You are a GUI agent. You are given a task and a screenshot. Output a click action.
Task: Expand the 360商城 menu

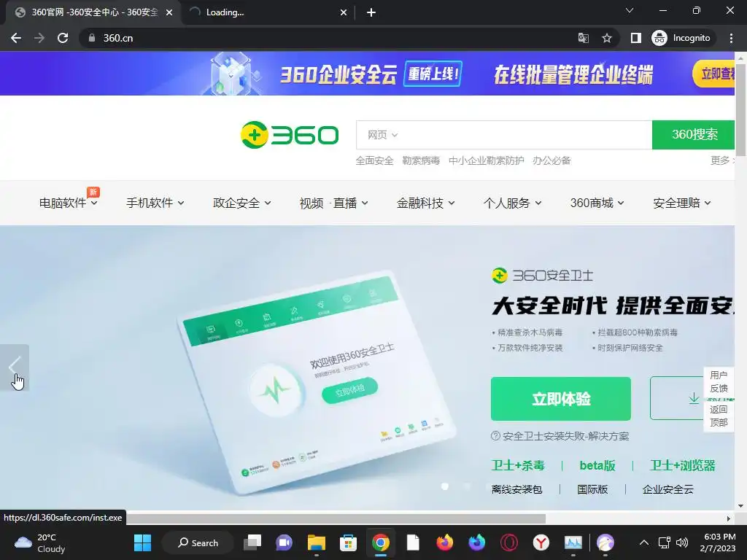[597, 203]
